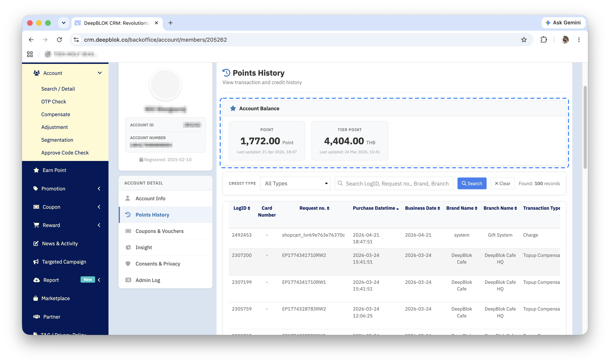Click the browser back arrow

click(x=31, y=40)
